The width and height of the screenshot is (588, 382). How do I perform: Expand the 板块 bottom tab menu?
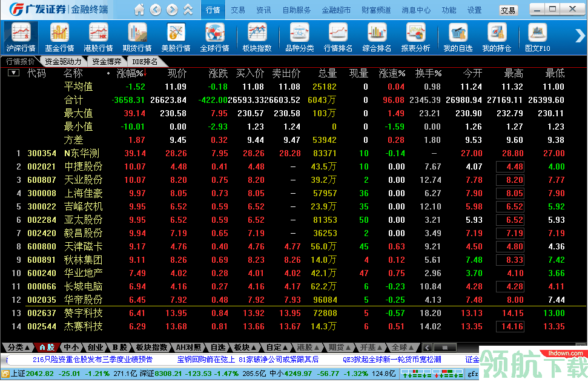(x=245, y=347)
